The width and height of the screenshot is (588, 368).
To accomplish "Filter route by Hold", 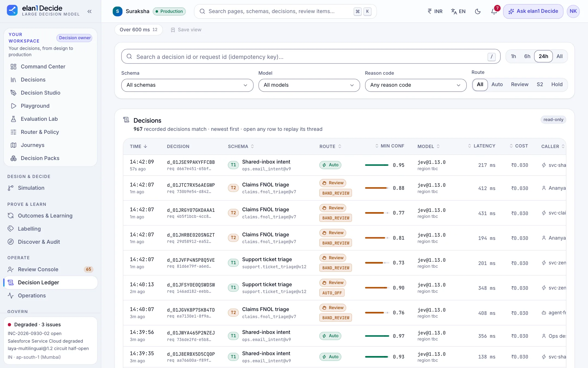I will [x=557, y=85].
